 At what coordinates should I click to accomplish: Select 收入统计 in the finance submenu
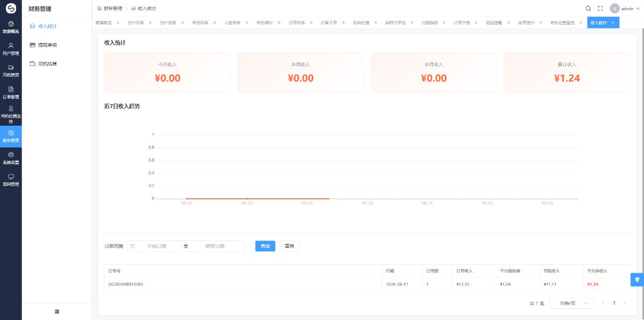click(57, 26)
